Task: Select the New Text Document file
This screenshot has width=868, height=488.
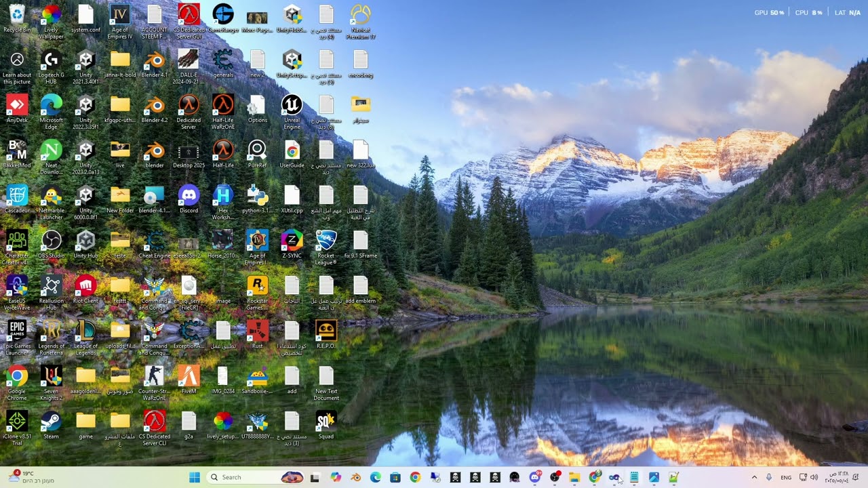Action: click(326, 384)
